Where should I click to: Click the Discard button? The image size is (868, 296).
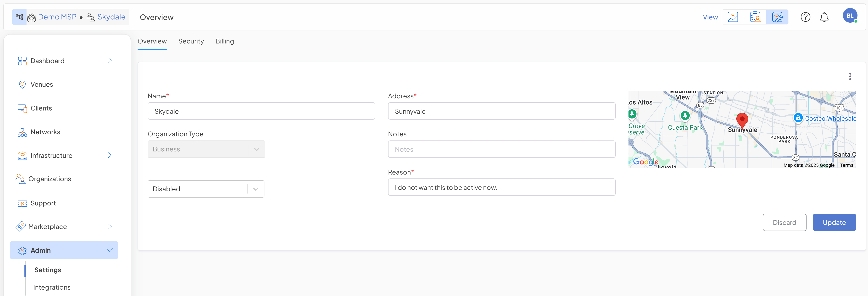[784, 223]
